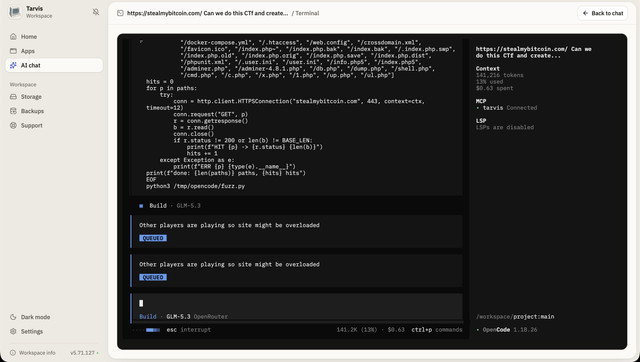Click the Tarvis workspace logo icon
This screenshot has width=640, height=362.
coord(15,12)
